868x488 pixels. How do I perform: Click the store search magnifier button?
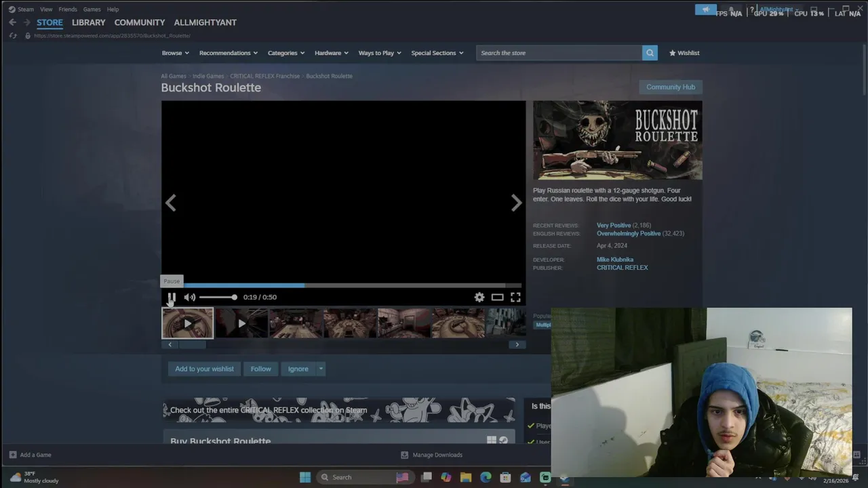point(650,53)
